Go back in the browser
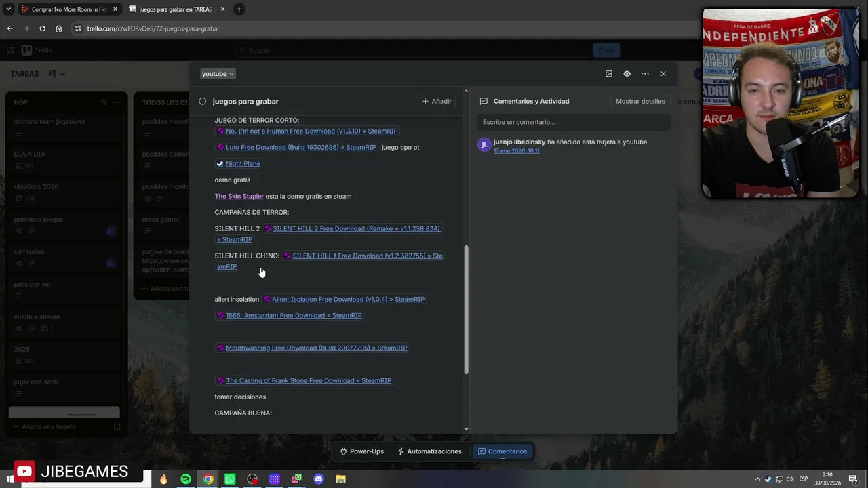The image size is (868, 488). click(x=9, y=28)
